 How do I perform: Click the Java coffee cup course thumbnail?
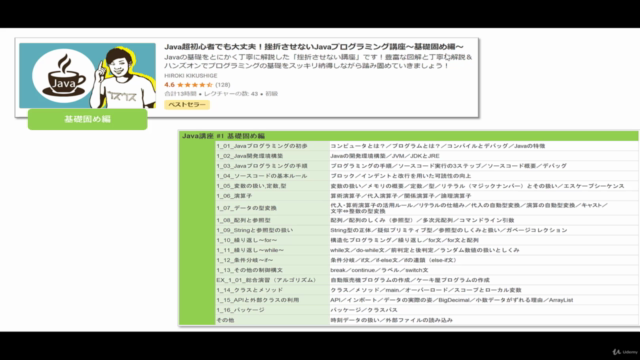click(x=87, y=76)
